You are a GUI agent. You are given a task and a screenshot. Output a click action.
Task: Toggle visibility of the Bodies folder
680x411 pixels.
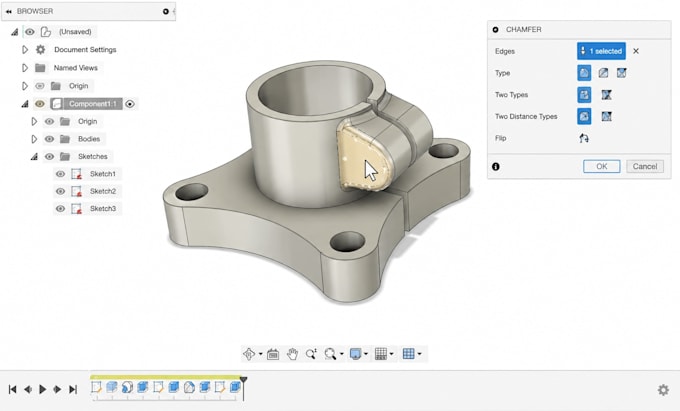[49, 139]
